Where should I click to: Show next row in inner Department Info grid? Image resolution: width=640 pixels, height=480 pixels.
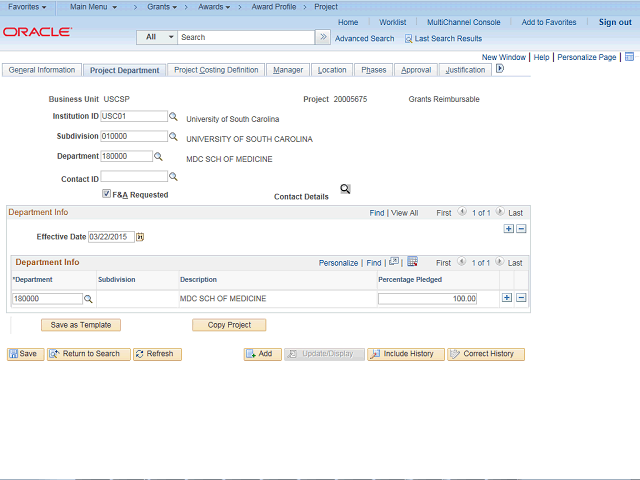[499, 262]
